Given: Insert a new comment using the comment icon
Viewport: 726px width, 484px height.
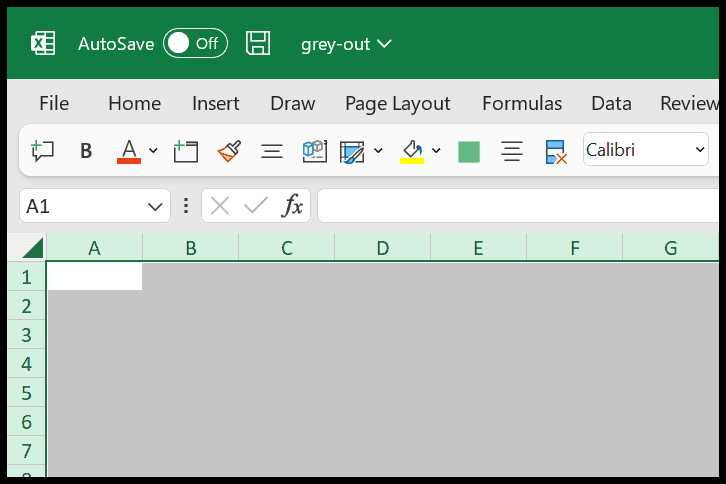Looking at the screenshot, I should click(x=42, y=151).
